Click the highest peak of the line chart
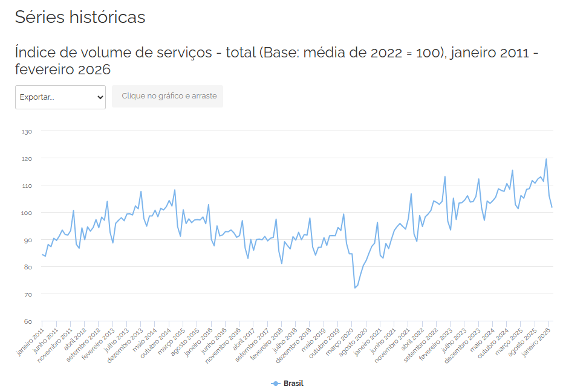The image size is (563, 392). point(546,159)
